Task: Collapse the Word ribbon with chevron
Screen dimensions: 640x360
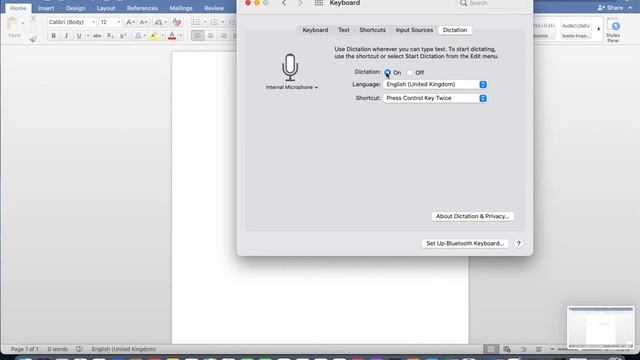Action: (630, 8)
